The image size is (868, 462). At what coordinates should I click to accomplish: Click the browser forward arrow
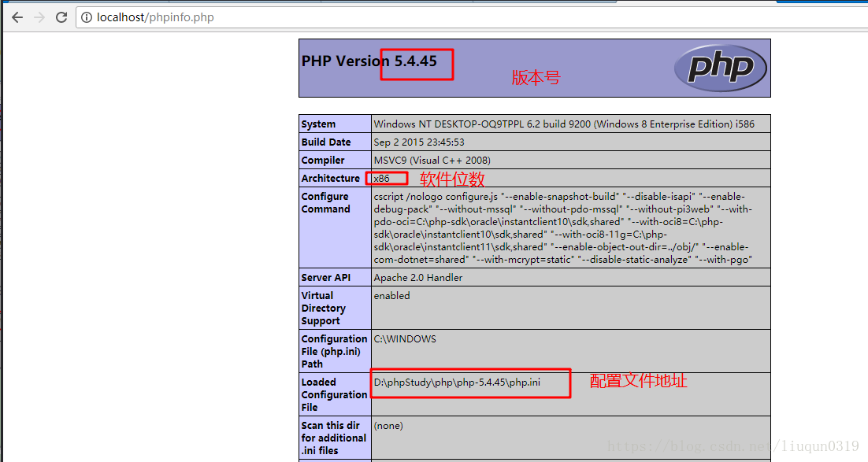pos(39,17)
